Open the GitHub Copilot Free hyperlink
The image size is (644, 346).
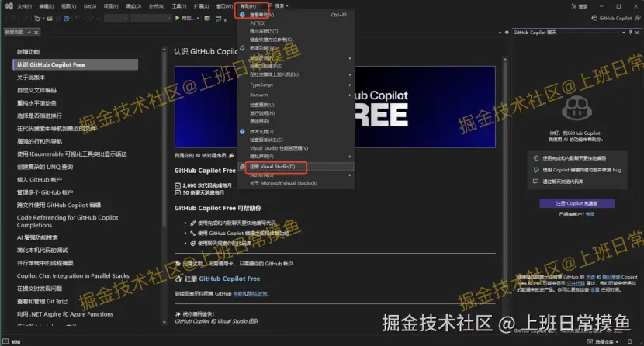(229, 279)
